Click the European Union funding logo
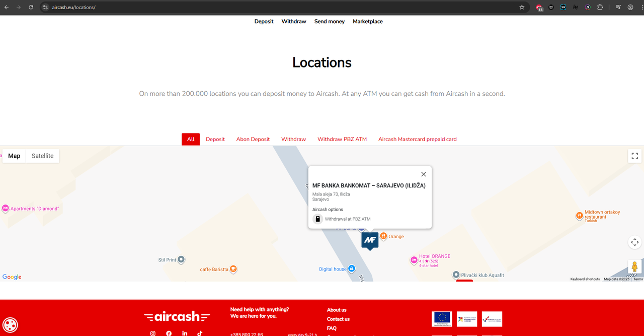Viewport: 644px width, 336px height. coord(442,319)
